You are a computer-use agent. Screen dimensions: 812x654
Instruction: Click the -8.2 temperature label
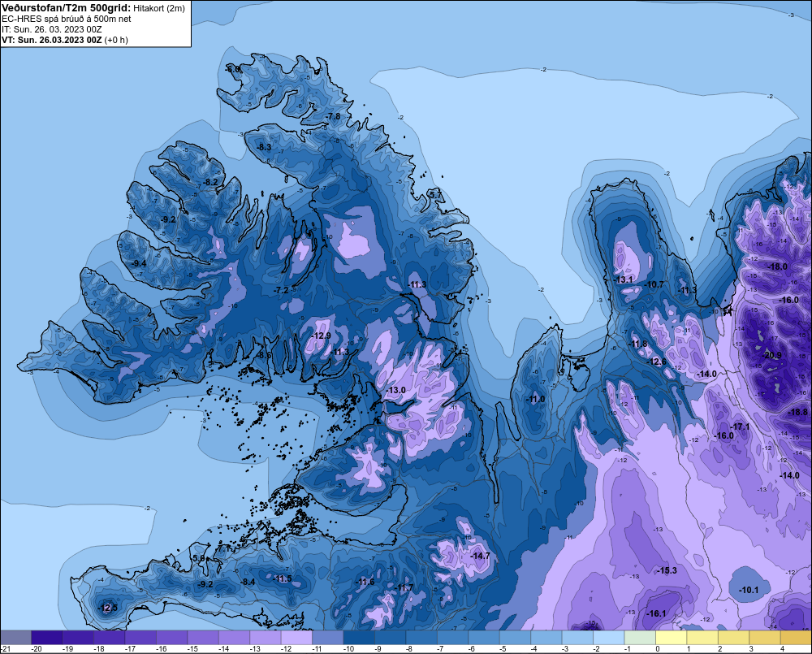[x=210, y=182]
